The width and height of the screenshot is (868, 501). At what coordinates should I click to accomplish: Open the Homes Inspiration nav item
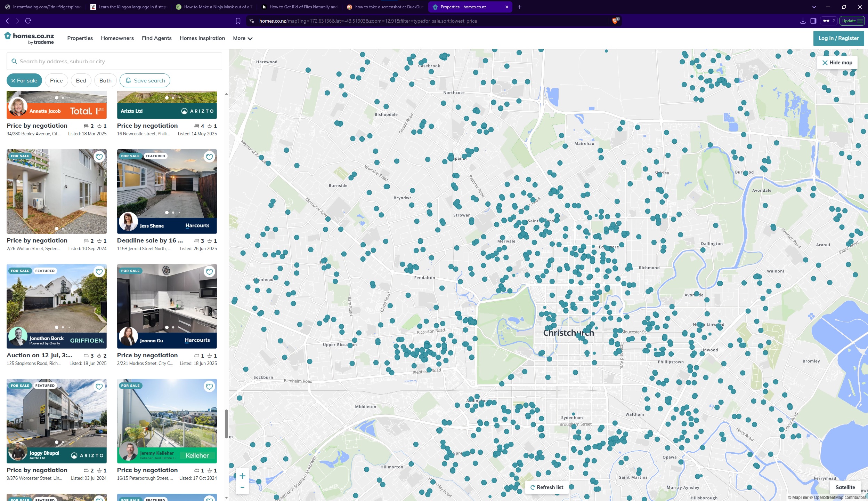202,38
